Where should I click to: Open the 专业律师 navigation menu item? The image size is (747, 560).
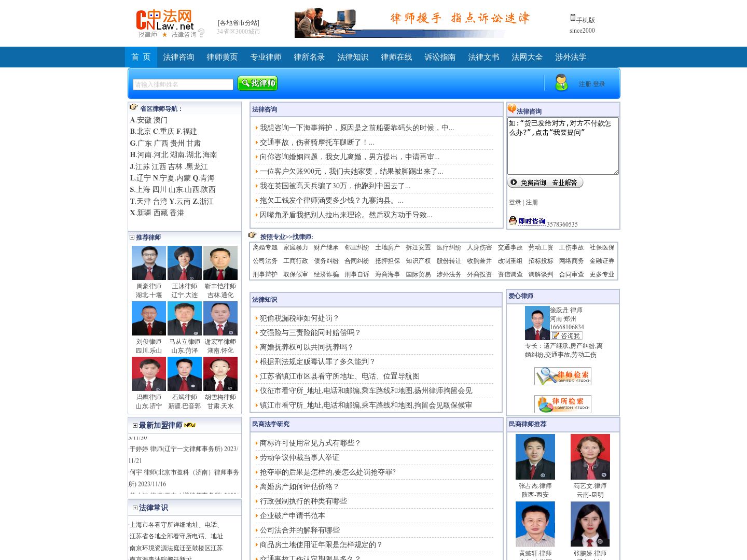pos(266,57)
